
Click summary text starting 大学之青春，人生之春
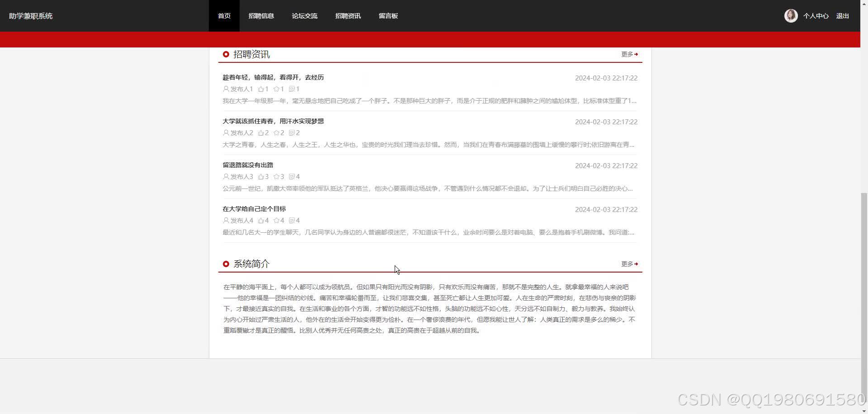coord(429,145)
